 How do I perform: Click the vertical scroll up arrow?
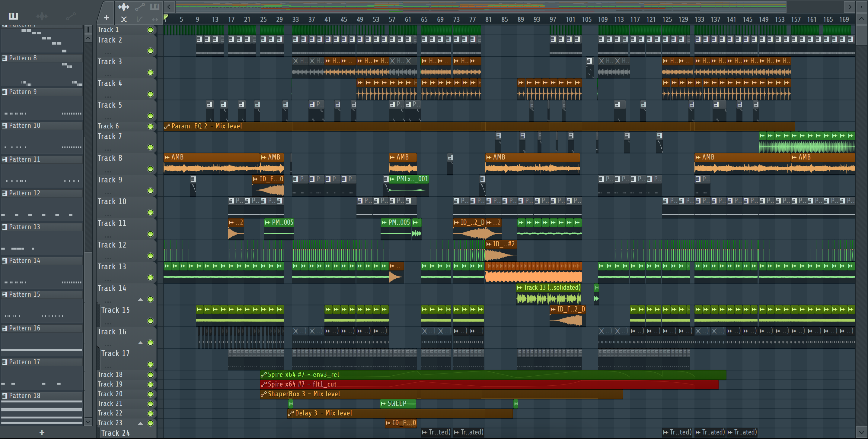pos(862,19)
